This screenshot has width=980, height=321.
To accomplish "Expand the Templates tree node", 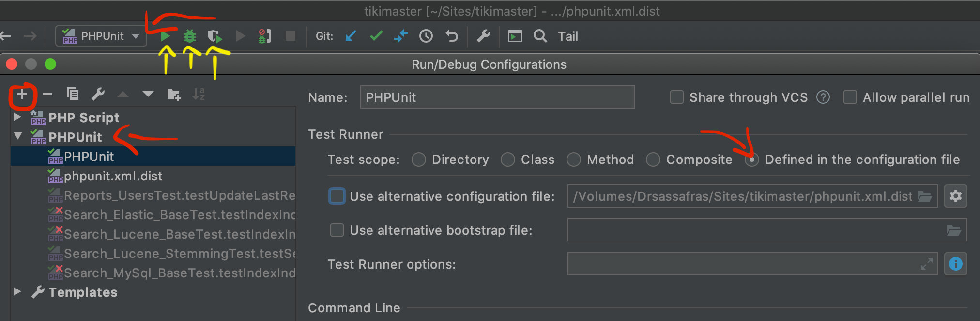I will [17, 292].
